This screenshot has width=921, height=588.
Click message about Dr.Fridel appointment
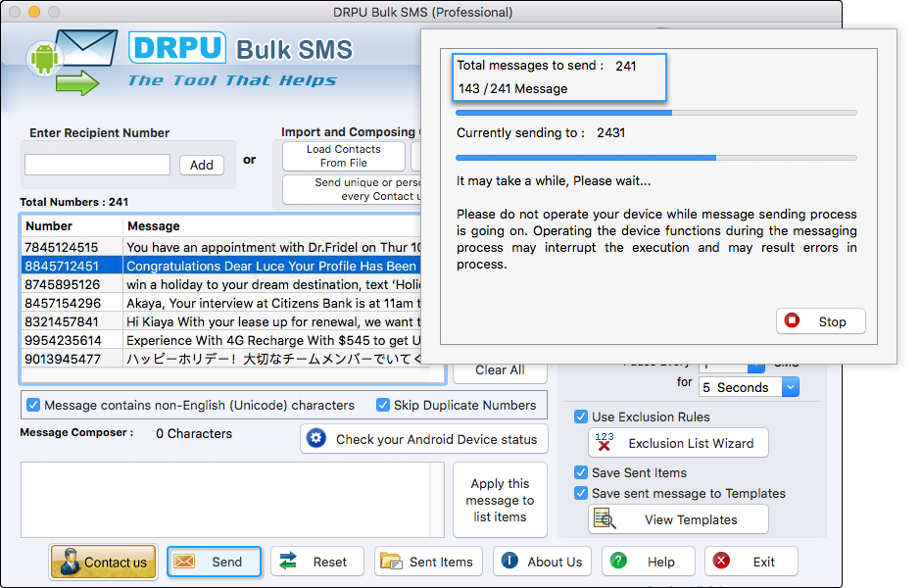pos(273,247)
